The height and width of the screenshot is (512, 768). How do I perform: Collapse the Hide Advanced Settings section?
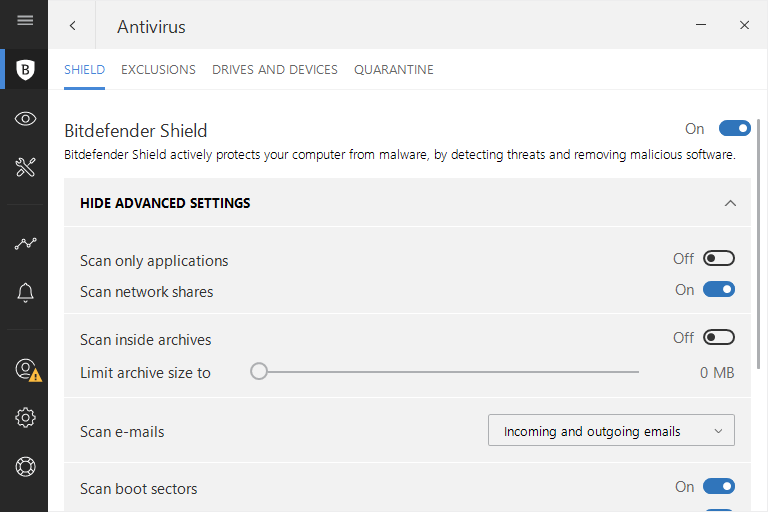(x=730, y=203)
